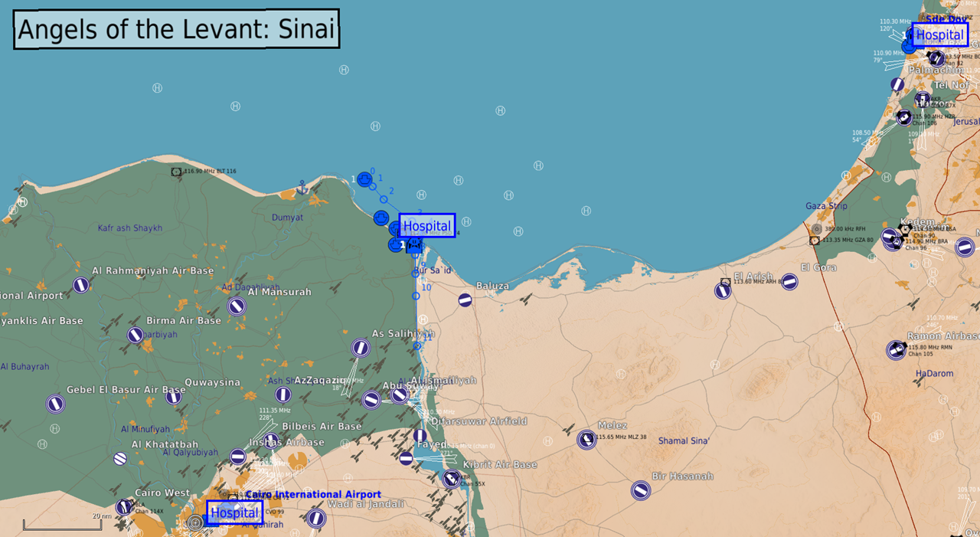Click the Angels of the Levant title box
Image resolution: width=980 pixels, height=537 pixels.
point(176,30)
